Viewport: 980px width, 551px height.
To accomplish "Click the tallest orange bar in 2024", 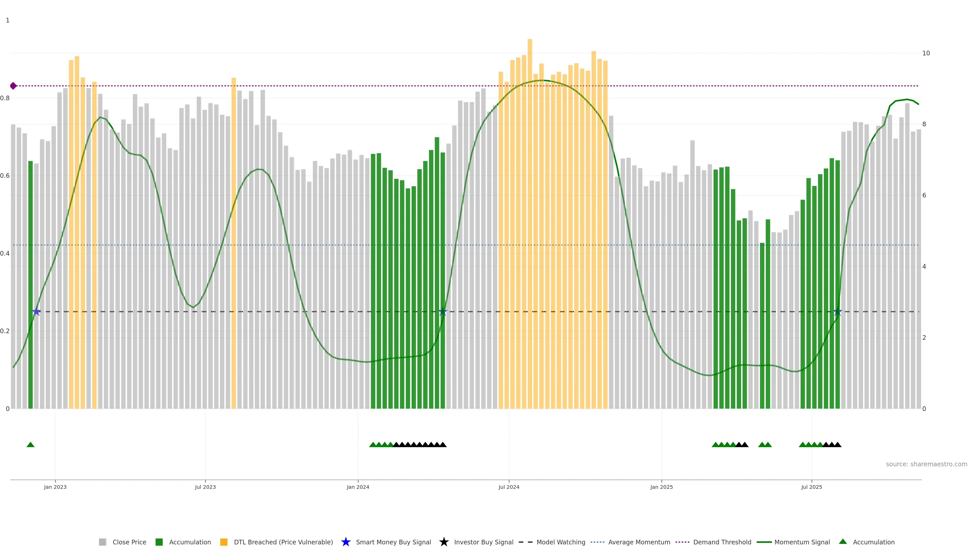I will coord(530,190).
